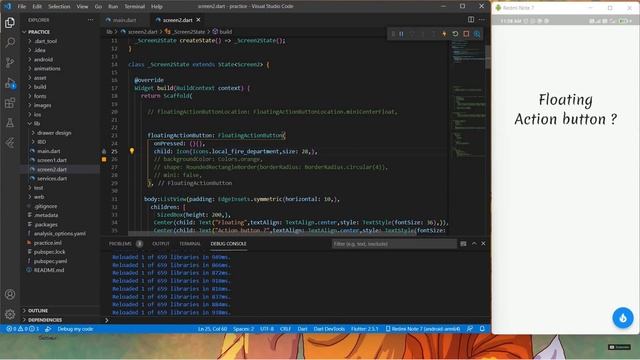
Task: Click the feedback icon in status bar
Action: point(470,329)
